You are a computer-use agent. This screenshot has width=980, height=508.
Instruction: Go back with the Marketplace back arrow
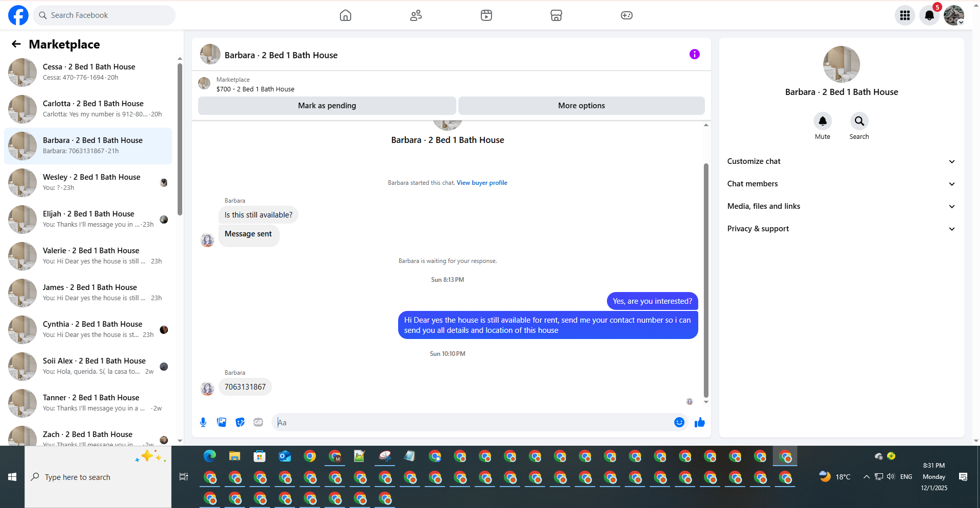(x=16, y=44)
